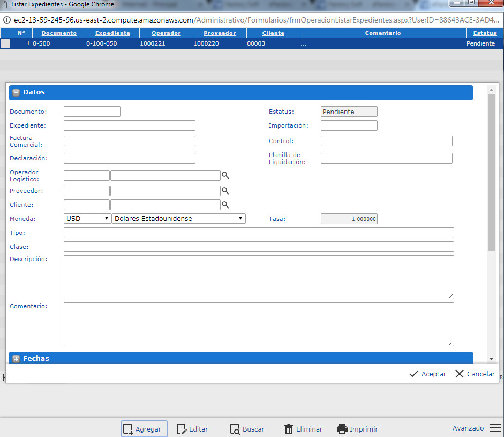
Task: Sort grid by Estatus column
Action: [x=485, y=33]
